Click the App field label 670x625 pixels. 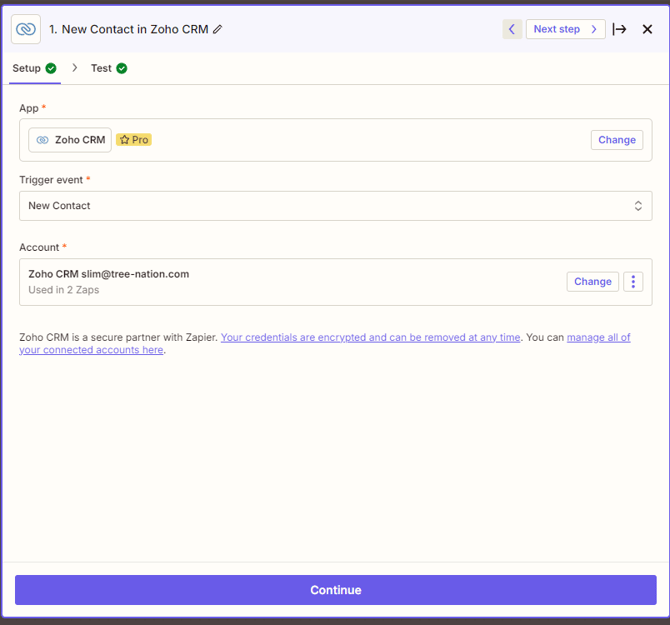tap(29, 108)
